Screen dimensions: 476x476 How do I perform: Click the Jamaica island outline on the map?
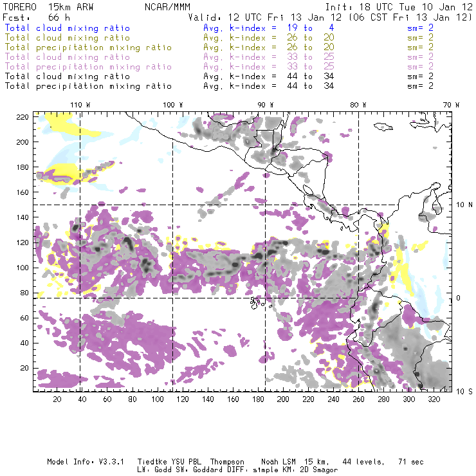(x=383, y=127)
